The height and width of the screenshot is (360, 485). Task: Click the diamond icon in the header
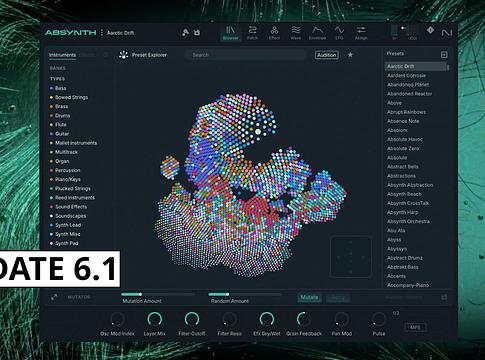click(430, 30)
